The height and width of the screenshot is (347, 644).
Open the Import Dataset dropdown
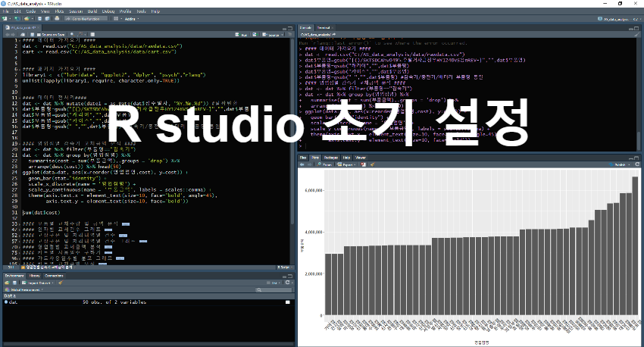tap(38, 283)
